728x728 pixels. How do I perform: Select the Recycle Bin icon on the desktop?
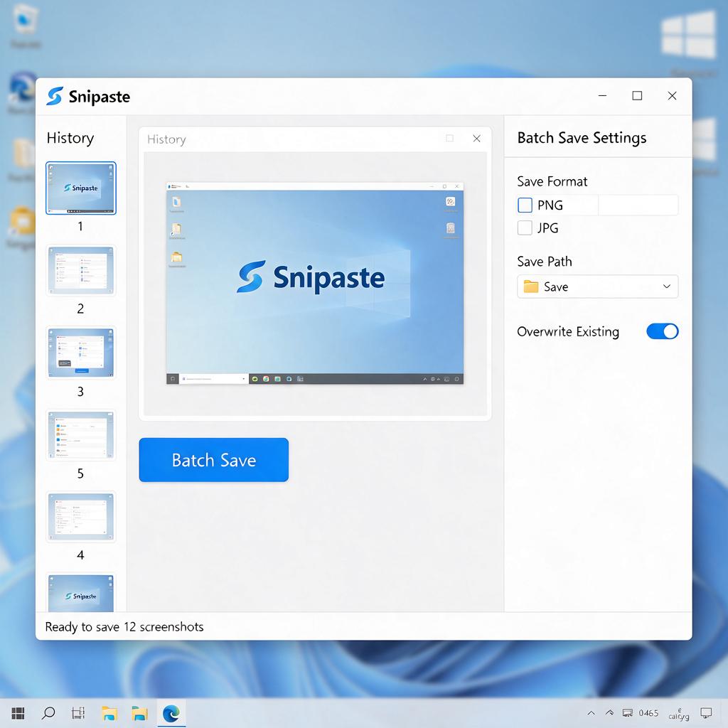pyautogui.click(x=26, y=21)
